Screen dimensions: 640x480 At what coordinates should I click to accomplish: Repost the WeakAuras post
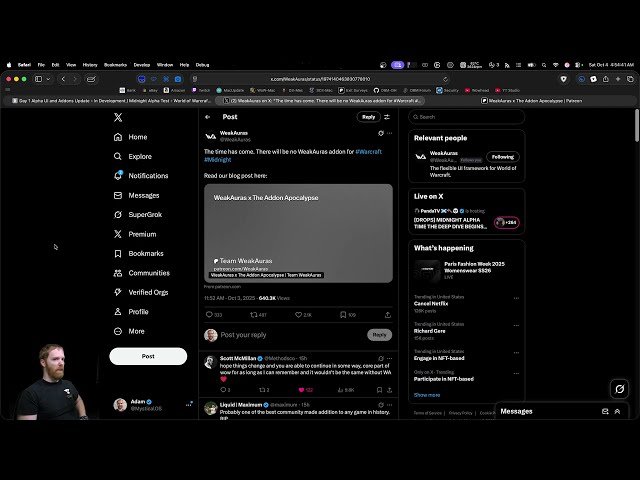point(253,315)
